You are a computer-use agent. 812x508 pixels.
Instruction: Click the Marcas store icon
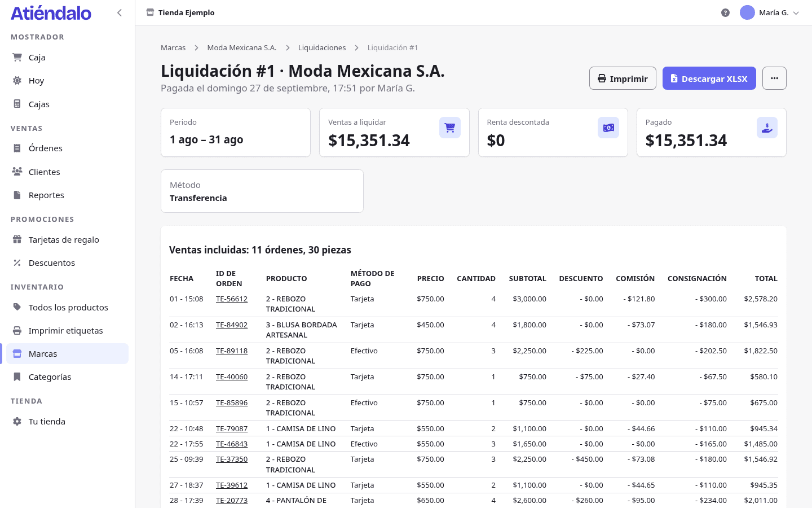(x=17, y=353)
